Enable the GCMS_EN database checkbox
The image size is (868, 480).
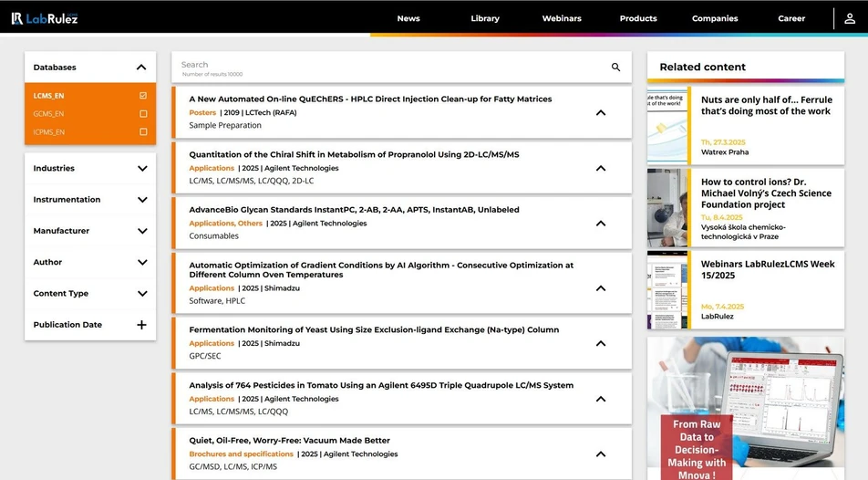143,114
